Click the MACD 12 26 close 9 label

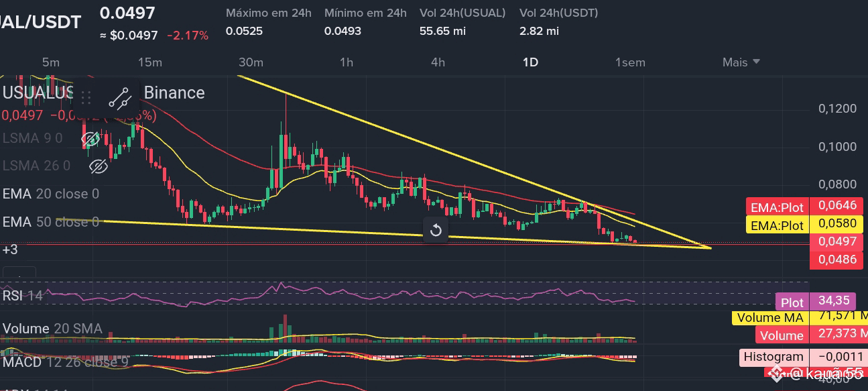click(65, 362)
